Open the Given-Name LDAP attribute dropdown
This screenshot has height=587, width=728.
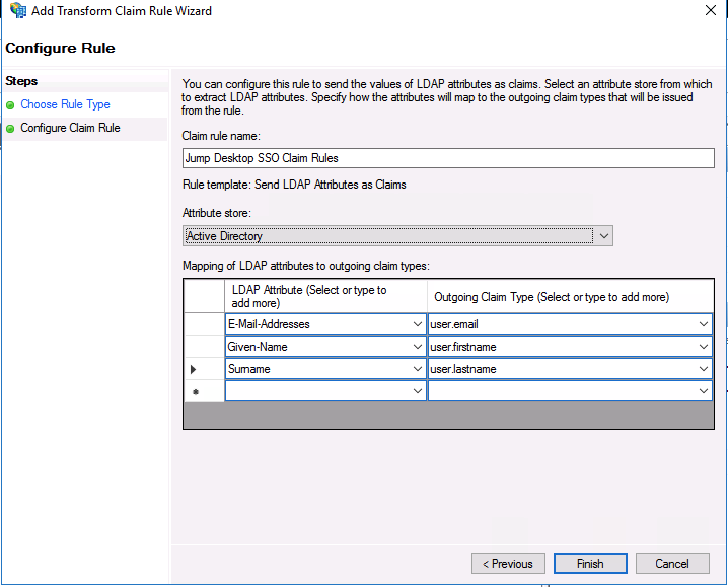(x=418, y=346)
